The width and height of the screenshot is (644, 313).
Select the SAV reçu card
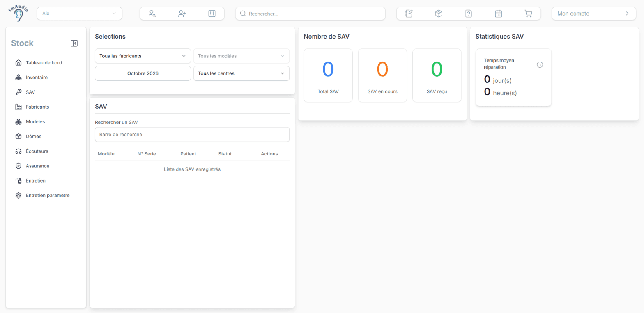pos(437,75)
